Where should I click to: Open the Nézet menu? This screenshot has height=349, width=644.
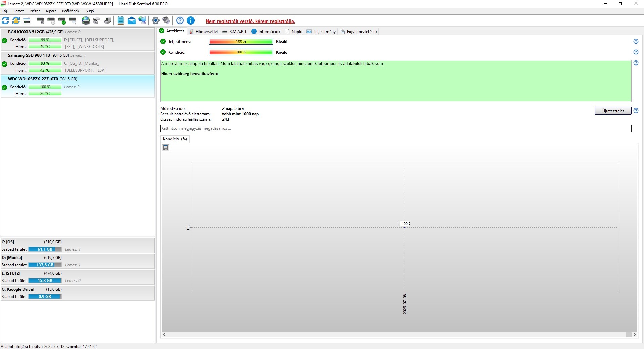coord(35,11)
